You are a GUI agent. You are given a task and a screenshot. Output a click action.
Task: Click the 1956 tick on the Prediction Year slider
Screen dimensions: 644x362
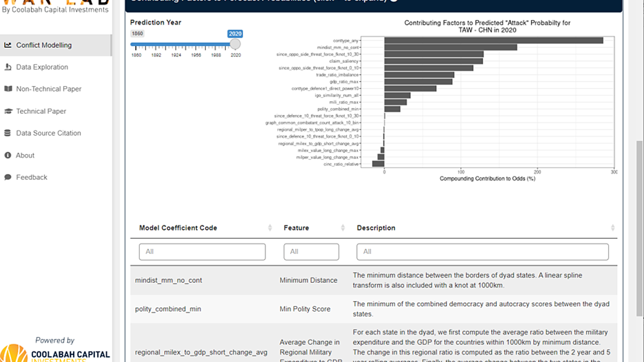pyautogui.click(x=196, y=55)
